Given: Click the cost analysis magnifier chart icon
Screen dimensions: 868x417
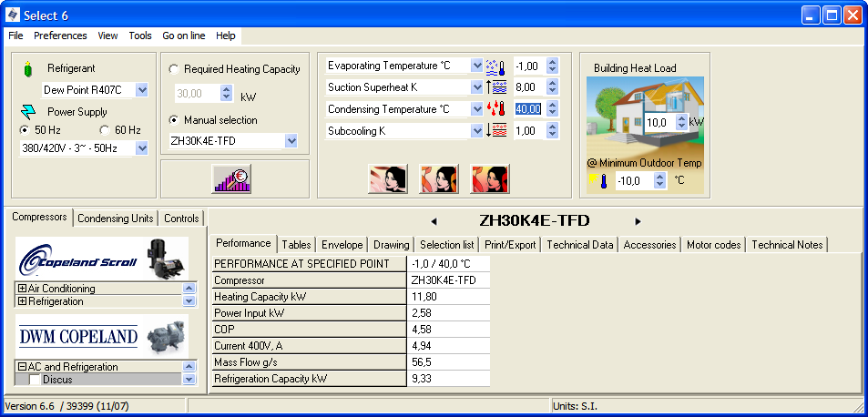Looking at the screenshot, I should click(x=231, y=178).
